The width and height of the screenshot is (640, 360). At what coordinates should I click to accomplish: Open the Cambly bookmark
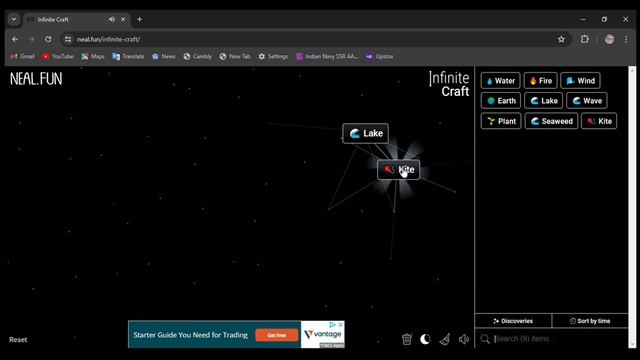click(198, 56)
